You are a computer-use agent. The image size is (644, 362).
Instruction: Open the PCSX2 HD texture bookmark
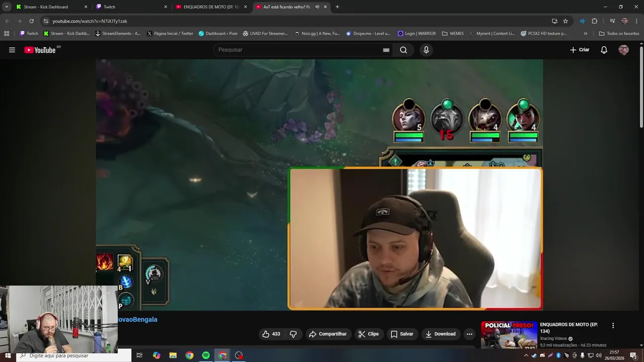click(543, 34)
